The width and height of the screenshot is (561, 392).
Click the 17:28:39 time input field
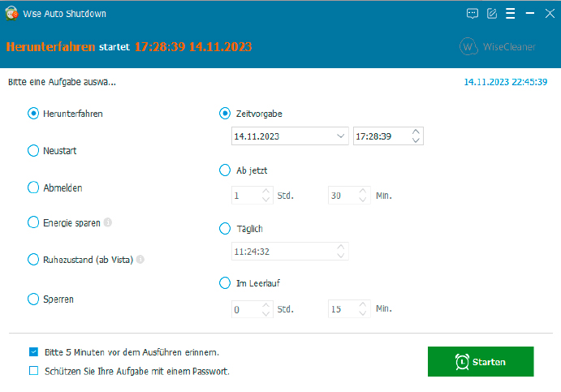(x=380, y=136)
